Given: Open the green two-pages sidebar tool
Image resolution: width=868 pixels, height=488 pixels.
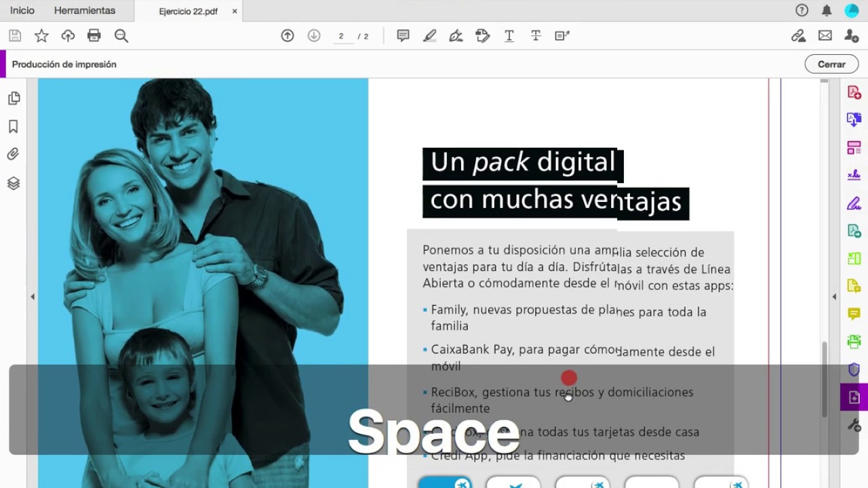Looking at the screenshot, I should click(x=854, y=258).
